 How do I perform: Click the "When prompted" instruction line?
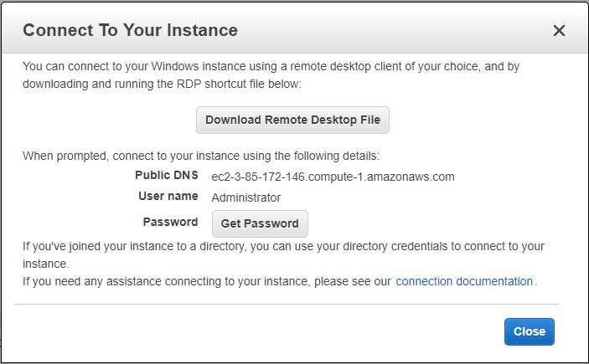(x=201, y=156)
